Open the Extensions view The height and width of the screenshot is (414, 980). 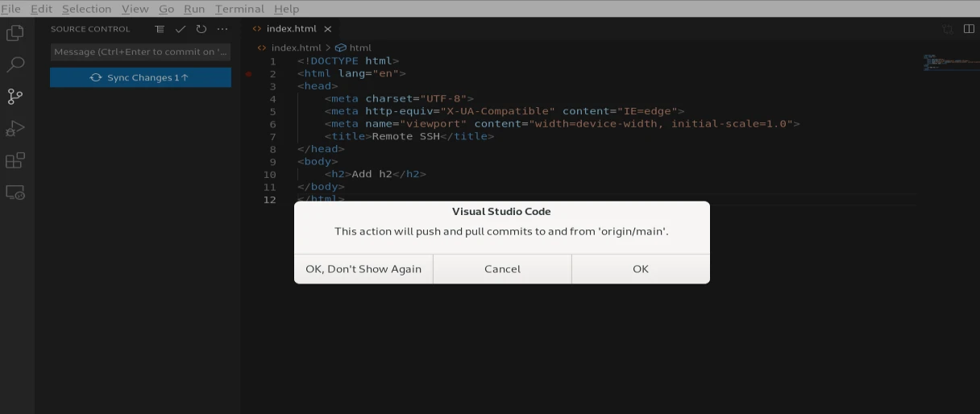point(15,160)
